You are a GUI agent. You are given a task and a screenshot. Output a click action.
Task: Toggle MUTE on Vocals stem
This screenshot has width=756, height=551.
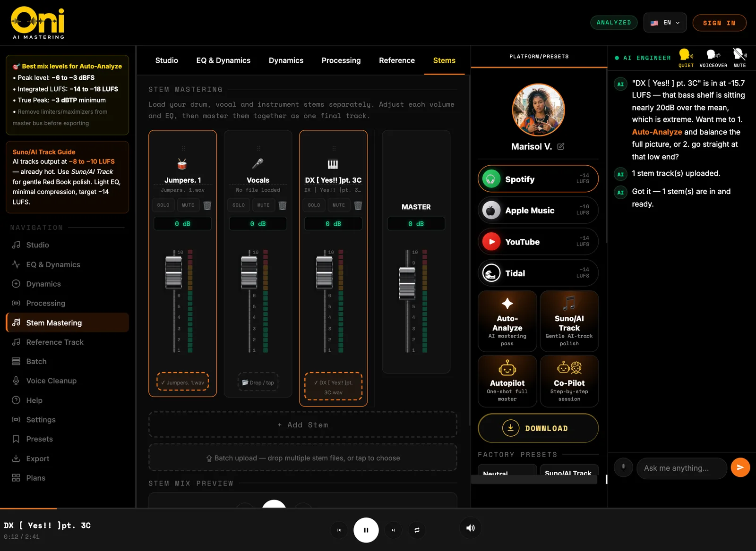coord(264,205)
